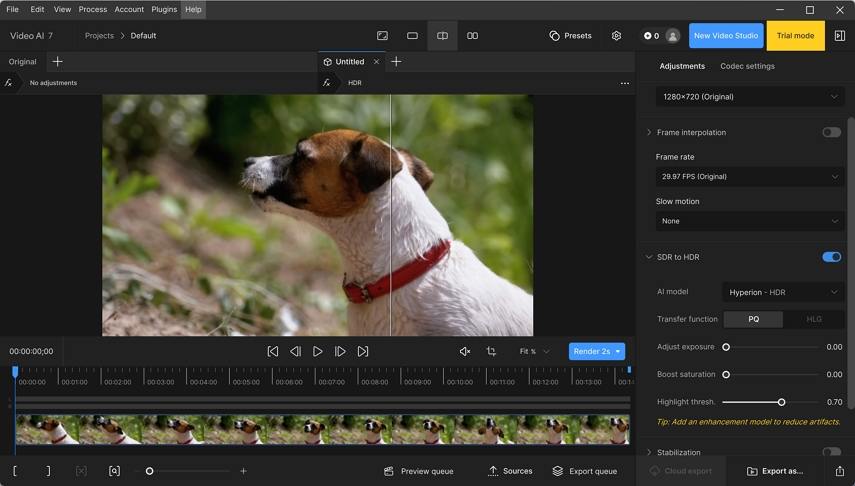Switch to the Adjustments tab
Viewport: 855px width, 486px height.
(x=682, y=66)
